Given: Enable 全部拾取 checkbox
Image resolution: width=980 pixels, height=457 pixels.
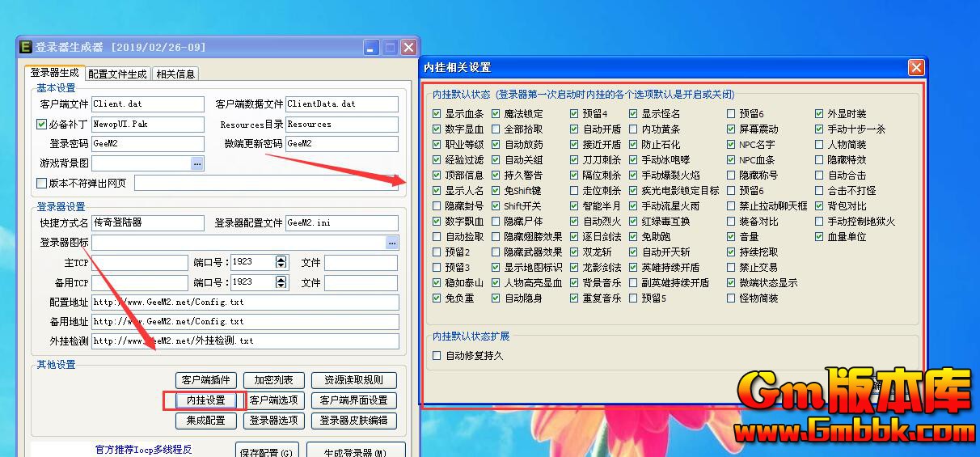Looking at the screenshot, I should [497, 129].
